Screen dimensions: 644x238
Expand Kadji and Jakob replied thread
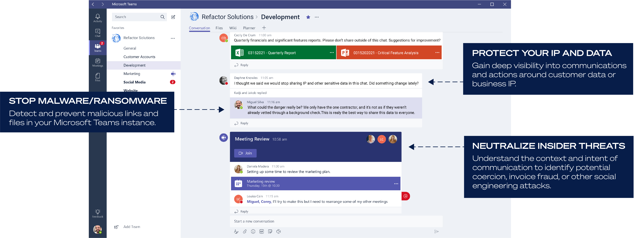pos(250,93)
